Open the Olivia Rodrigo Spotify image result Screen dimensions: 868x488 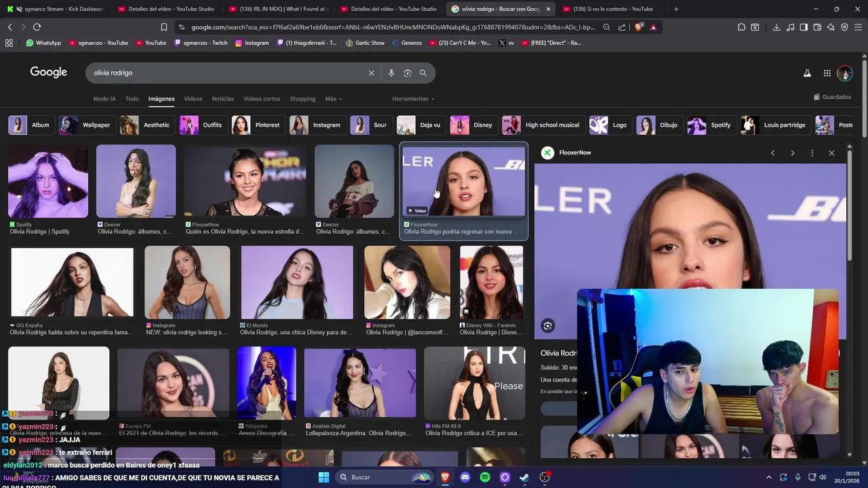tap(48, 181)
